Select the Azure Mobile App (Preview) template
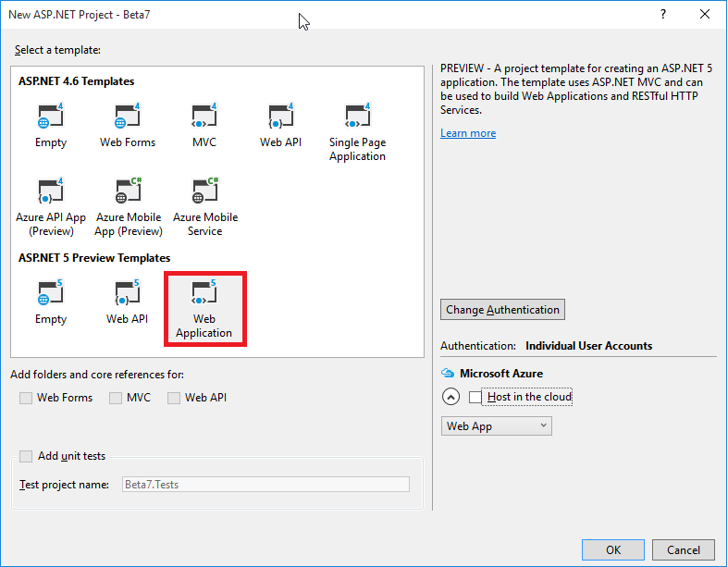728x567 pixels. click(129, 206)
